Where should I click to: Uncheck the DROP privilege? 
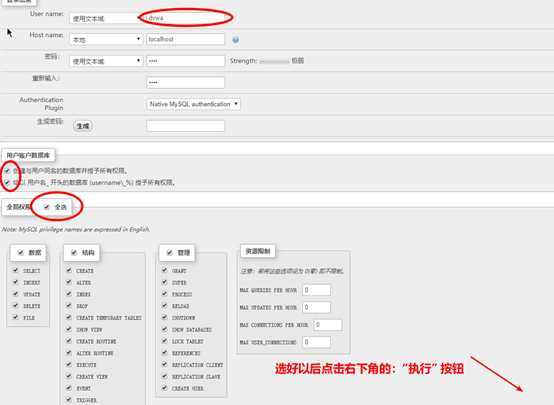point(69,305)
